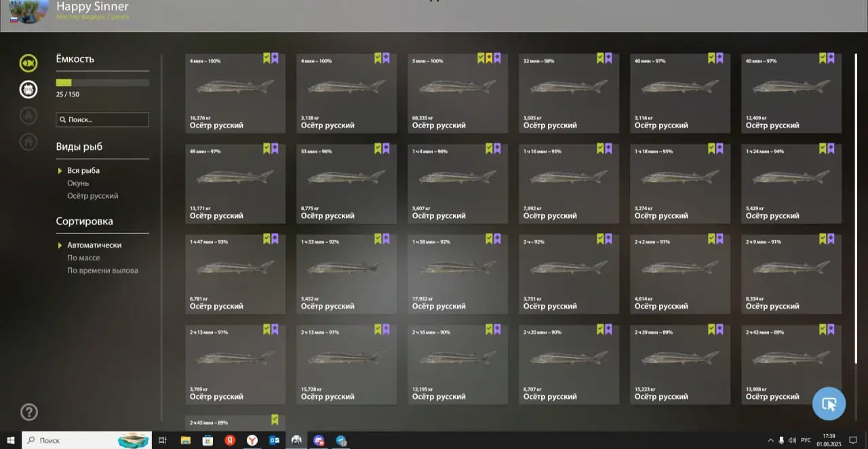Open Outlook from the taskbar
The width and height of the screenshot is (868, 449).
[274, 440]
